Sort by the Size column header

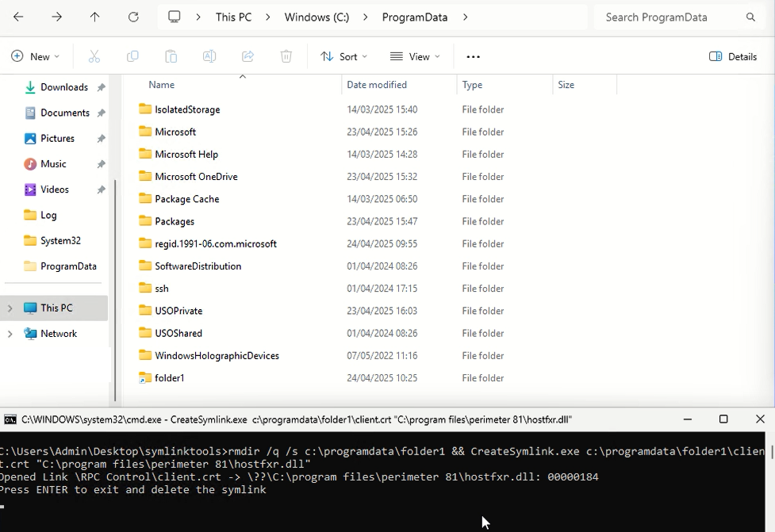[566, 85]
